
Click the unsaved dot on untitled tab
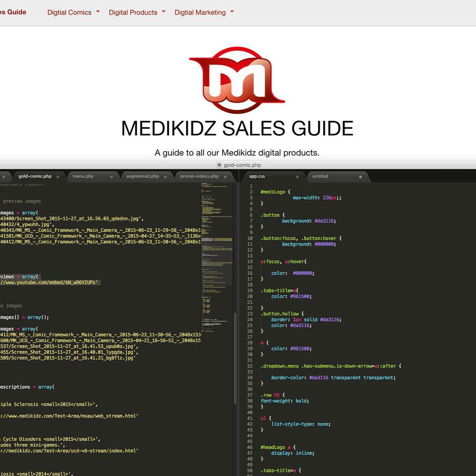tap(361, 177)
